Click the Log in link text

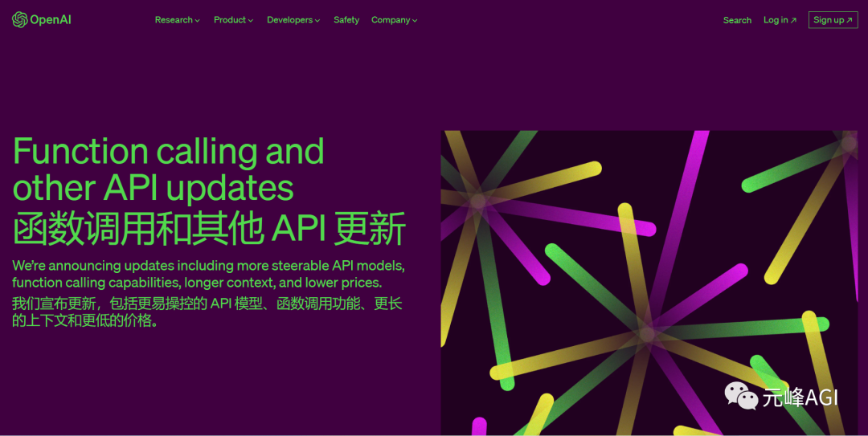(776, 20)
